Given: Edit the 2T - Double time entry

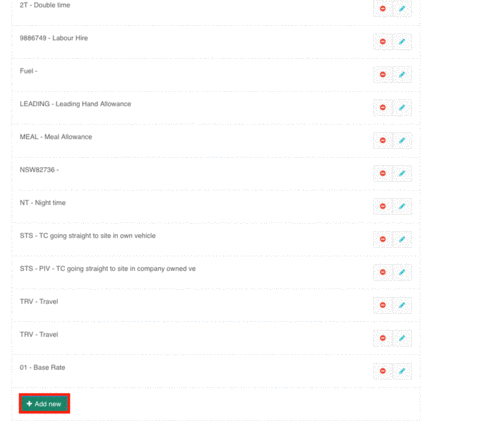Looking at the screenshot, I should pos(402,8).
